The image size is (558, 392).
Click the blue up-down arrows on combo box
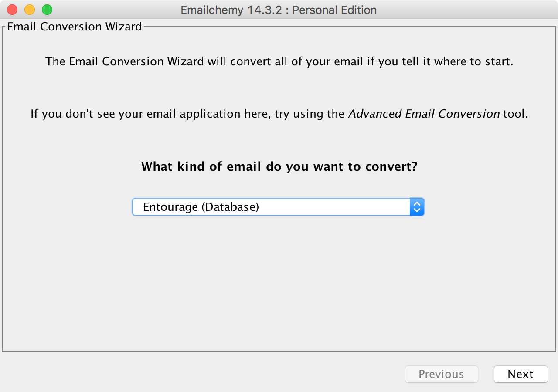coord(417,207)
